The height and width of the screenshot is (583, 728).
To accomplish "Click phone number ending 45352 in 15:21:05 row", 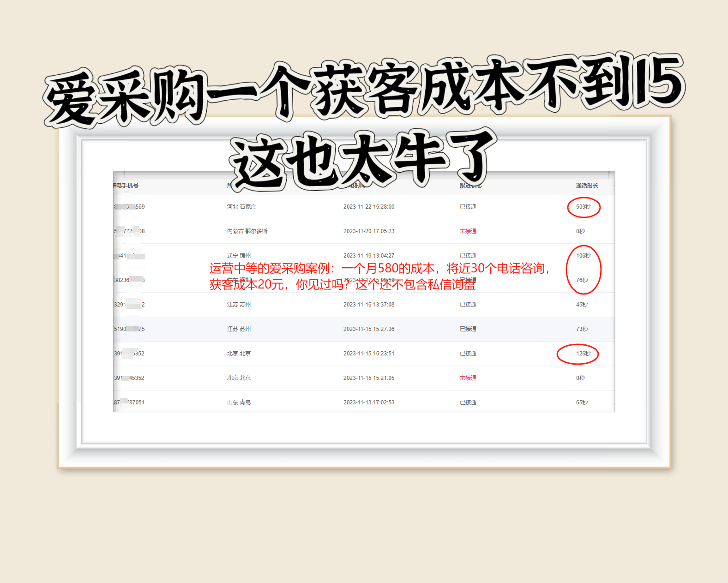I will click(x=129, y=378).
